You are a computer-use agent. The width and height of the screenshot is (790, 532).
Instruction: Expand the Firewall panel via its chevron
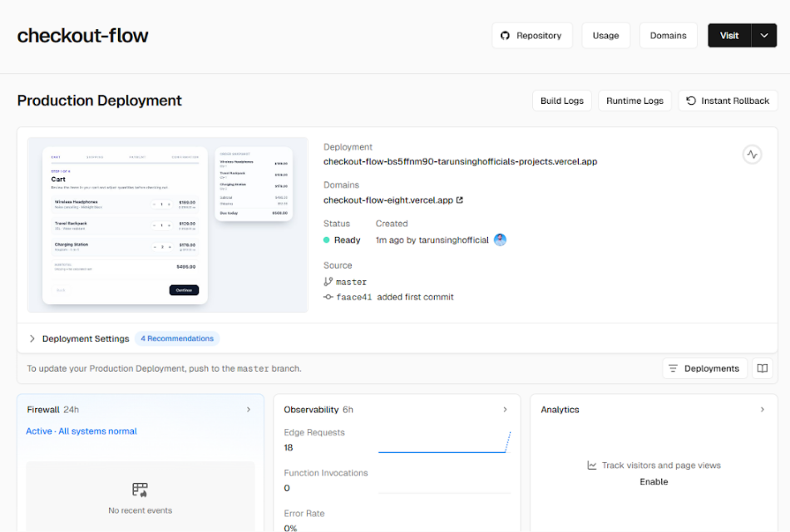coord(249,409)
